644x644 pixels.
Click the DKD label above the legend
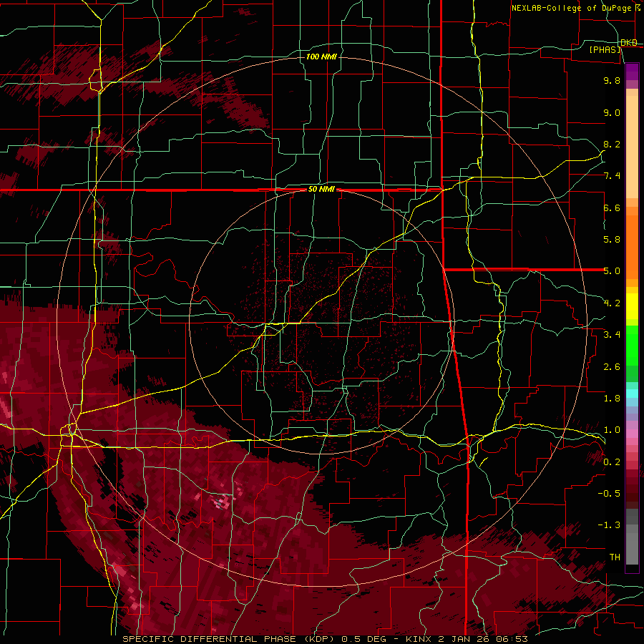[x=629, y=43]
